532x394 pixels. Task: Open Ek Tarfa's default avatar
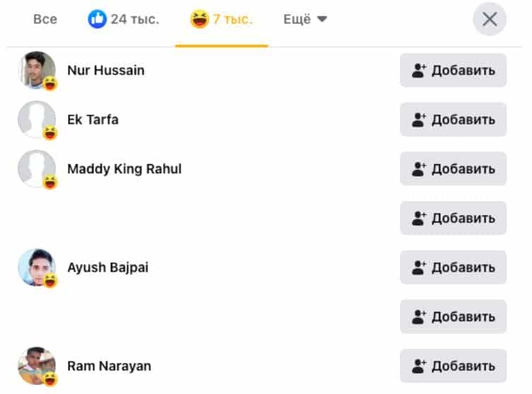(37, 120)
